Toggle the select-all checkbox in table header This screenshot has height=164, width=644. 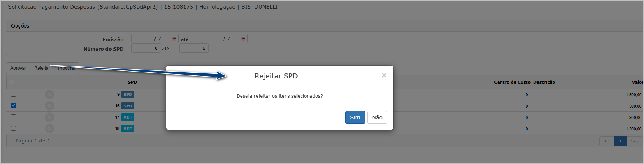[12, 82]
